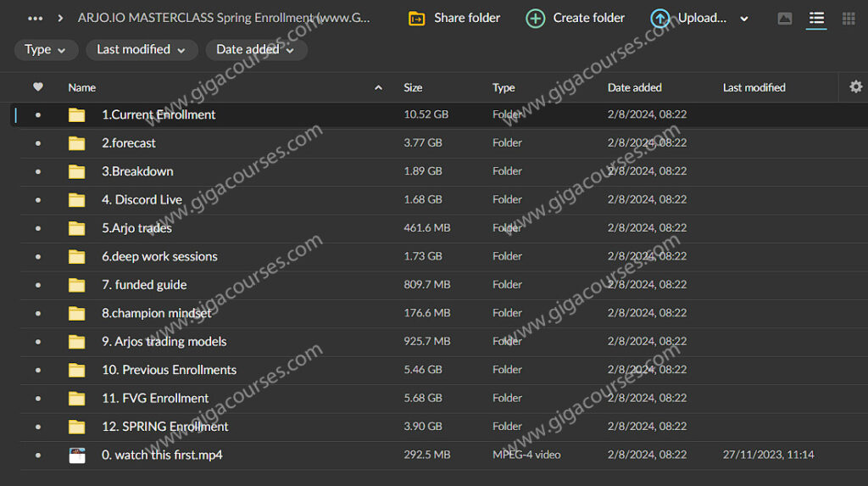Viewport: 868px width, 486px height.
Task: Sort by Size column header
Action: pyautogui.click(x=413, y=87)
